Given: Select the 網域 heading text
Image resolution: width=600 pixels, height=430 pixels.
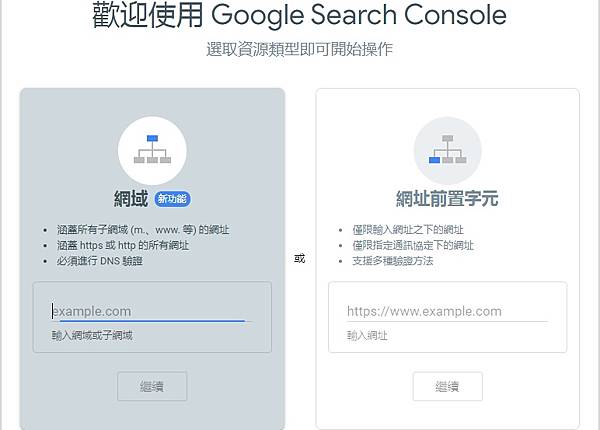Looking at the screenshot, I should pyautogui.click(x=131, y=199).
